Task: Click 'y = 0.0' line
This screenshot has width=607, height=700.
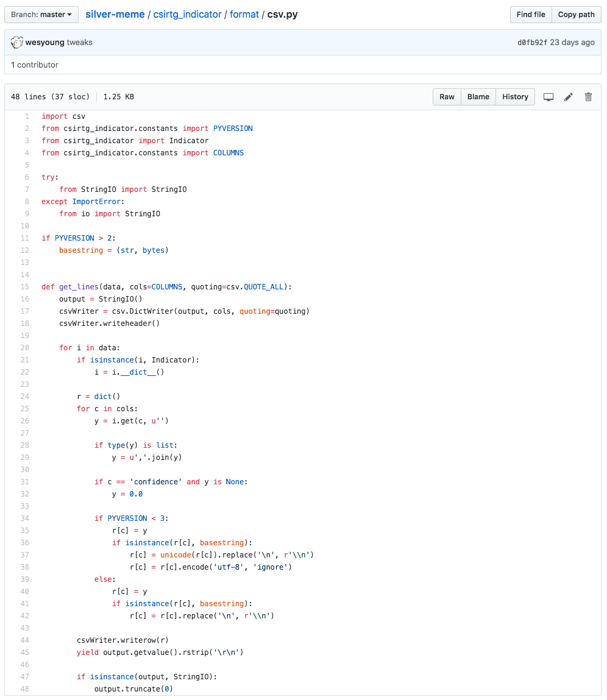Action: point(127,493)
